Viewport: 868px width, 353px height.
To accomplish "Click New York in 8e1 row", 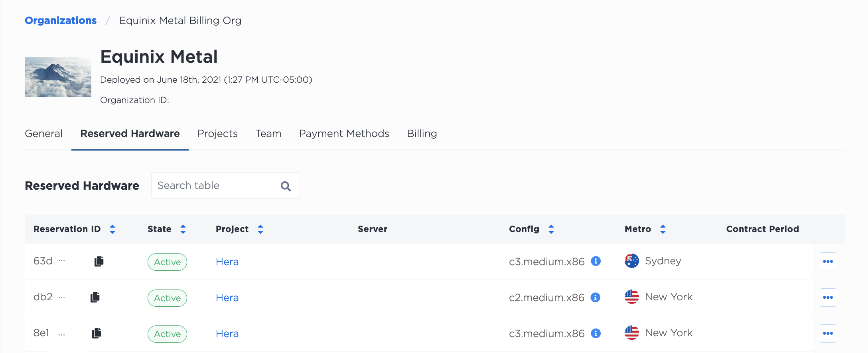I will click(x=669, y=333).
